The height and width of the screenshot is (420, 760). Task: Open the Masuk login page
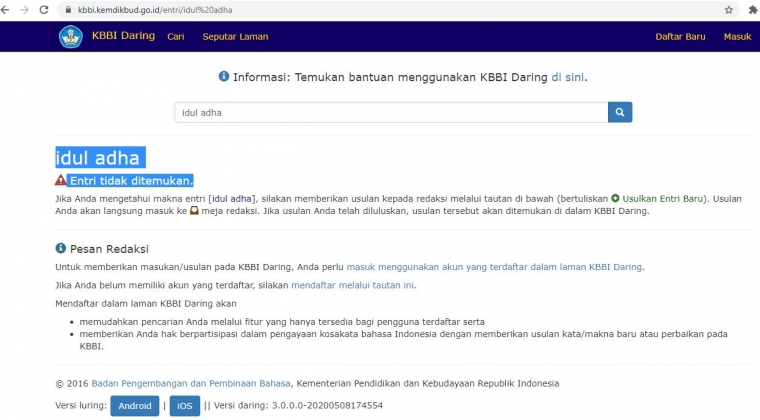(737, 37)
